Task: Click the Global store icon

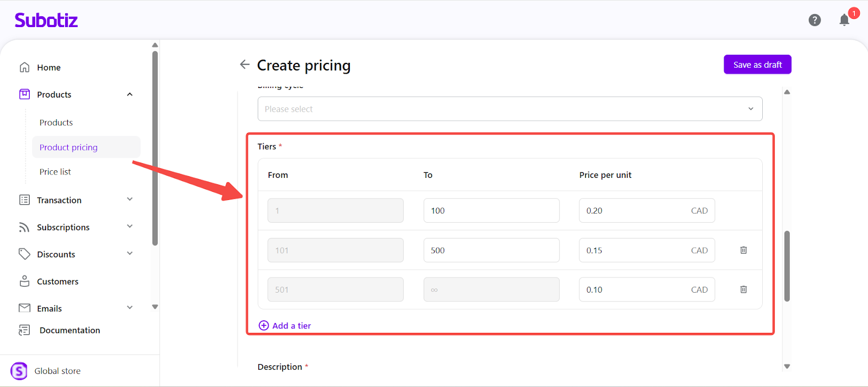Action: 19,371
